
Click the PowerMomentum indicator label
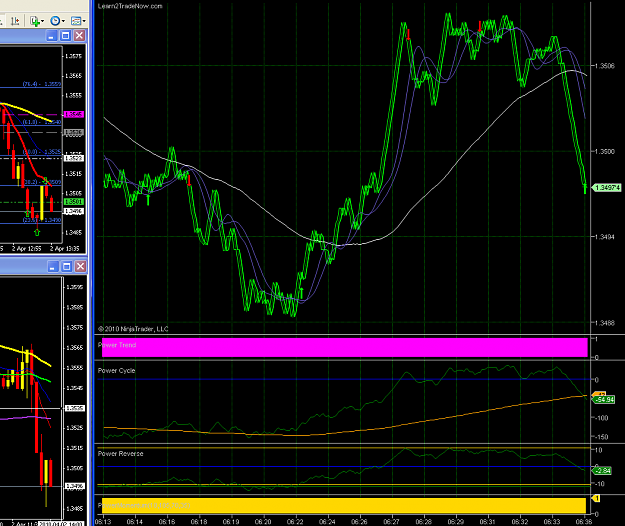click(144, 505)
